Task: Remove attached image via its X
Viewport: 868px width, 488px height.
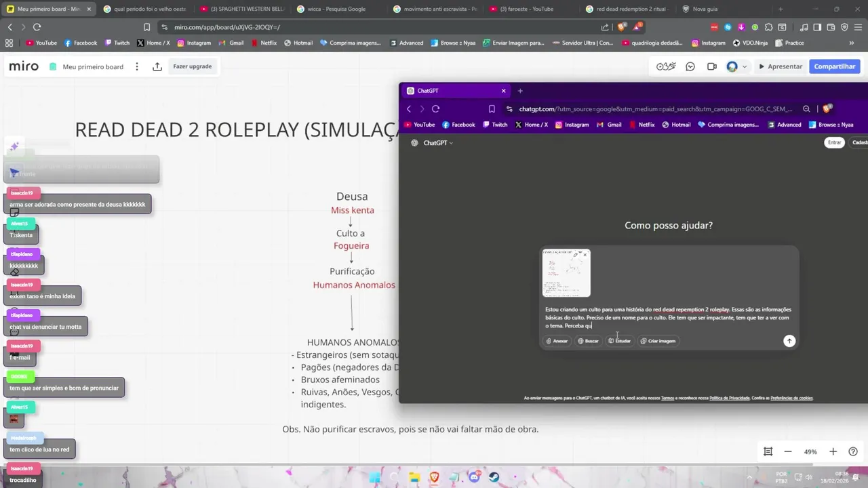Action: pyautogui.click(x=585, y=255)
